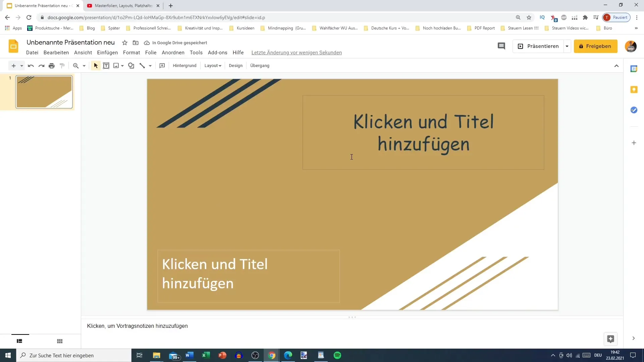Viewport: 644px width, 362px height.
Task: Click the Folie menu item
Action: (150, 53)
